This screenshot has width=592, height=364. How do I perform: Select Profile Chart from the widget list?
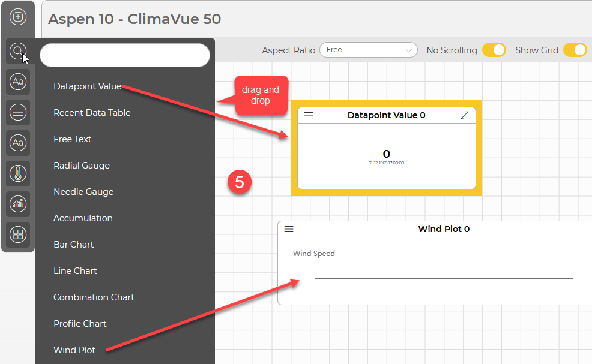(80, 324)
